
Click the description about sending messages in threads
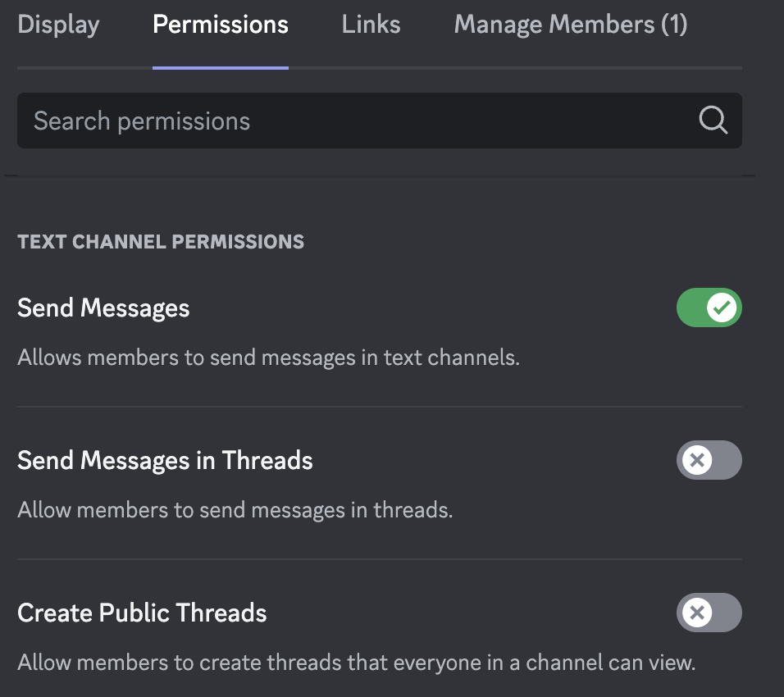(x=235, y=510)
